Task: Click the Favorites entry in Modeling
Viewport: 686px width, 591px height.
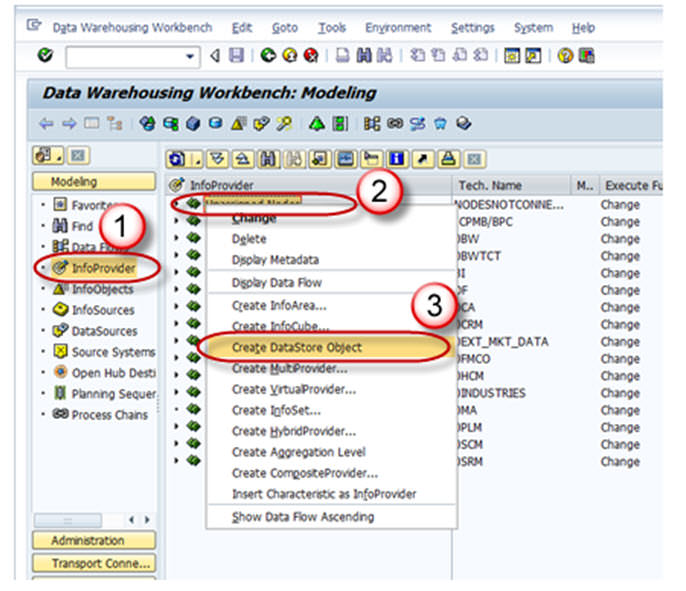Action: pos(96,205)
